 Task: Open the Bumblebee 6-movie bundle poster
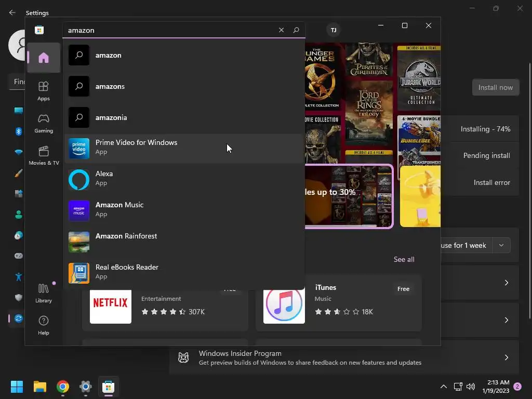tap(419, 140)
